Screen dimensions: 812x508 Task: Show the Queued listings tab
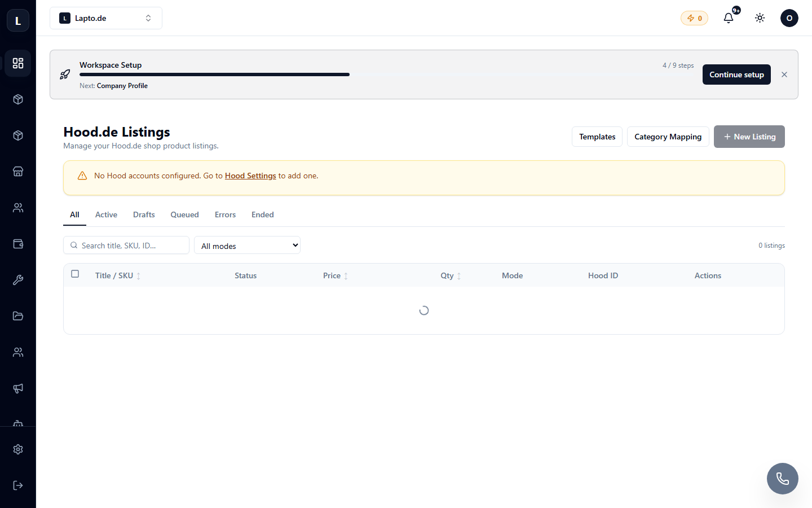[185, 214]
